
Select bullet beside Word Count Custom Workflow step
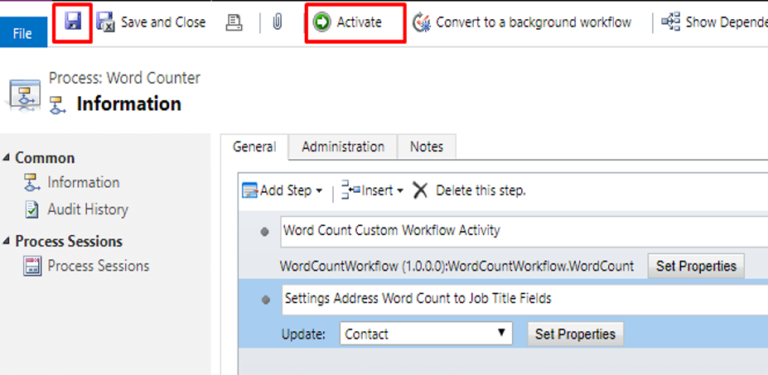coord(265,233)
